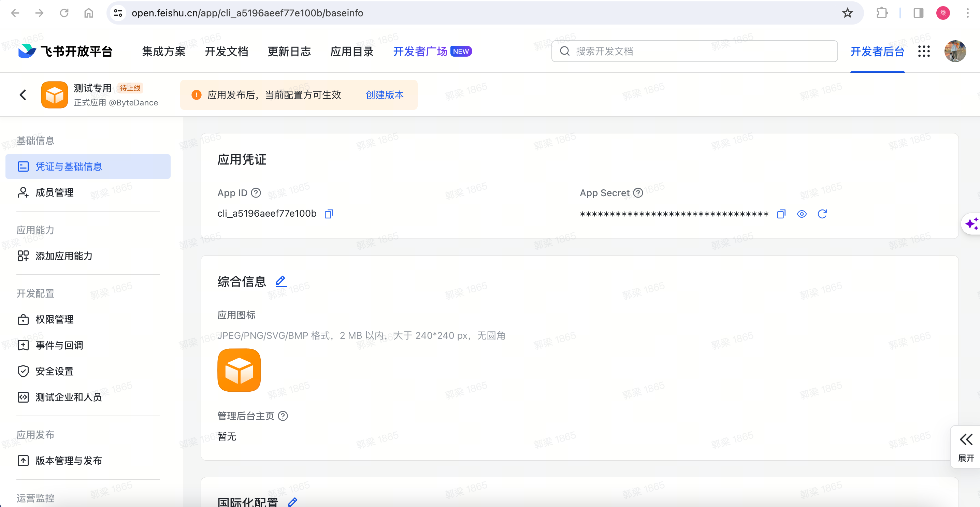
Task: Open the user avatar photo menu
Action: (955, 51)
